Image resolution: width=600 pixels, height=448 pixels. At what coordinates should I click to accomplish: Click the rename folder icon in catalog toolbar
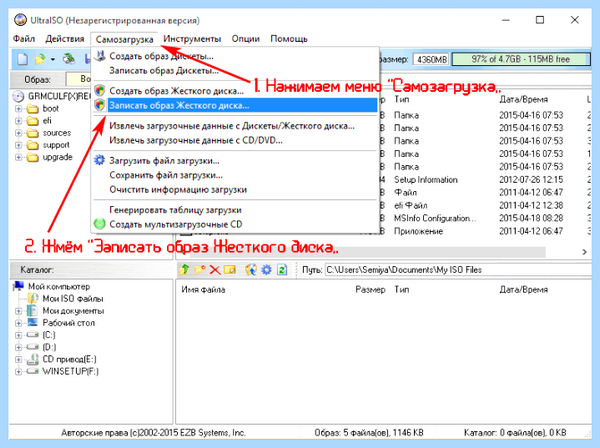pos(230,270)
